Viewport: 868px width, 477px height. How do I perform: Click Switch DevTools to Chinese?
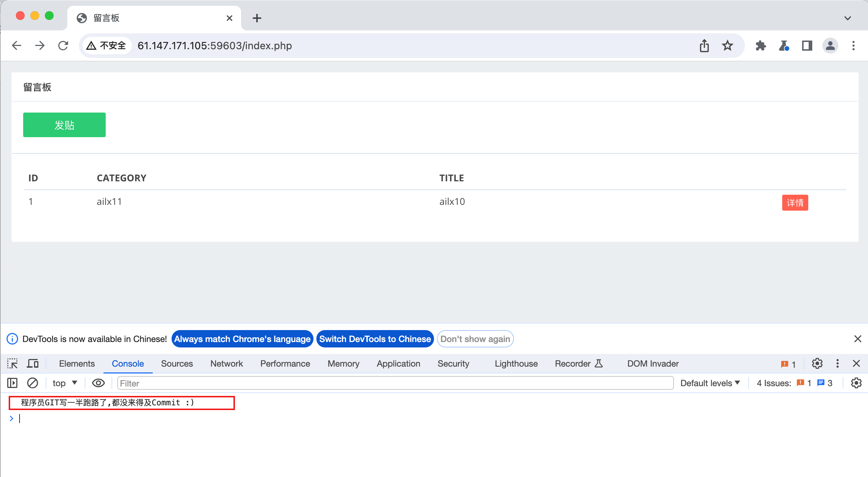(x=375, y=339)
